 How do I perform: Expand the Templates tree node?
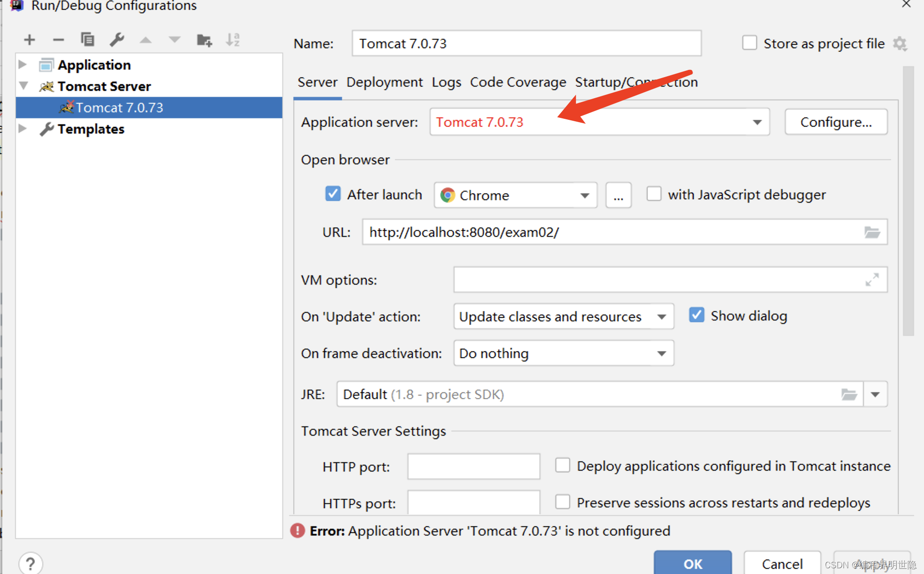click(x=23, y=128)
